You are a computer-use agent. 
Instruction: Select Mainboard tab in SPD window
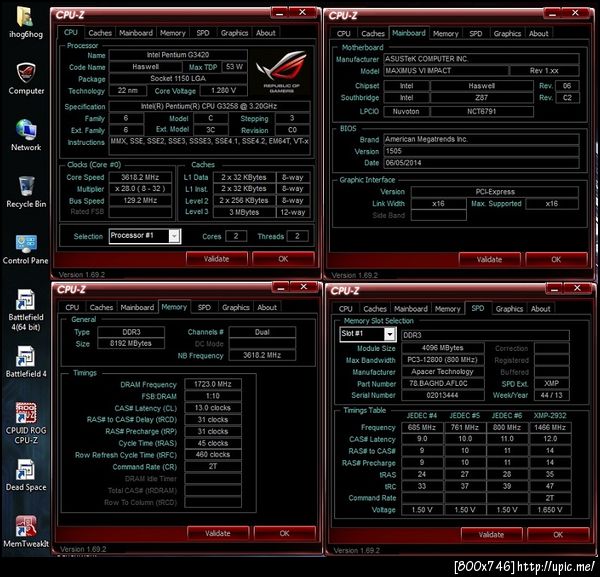tap(411, 309)
